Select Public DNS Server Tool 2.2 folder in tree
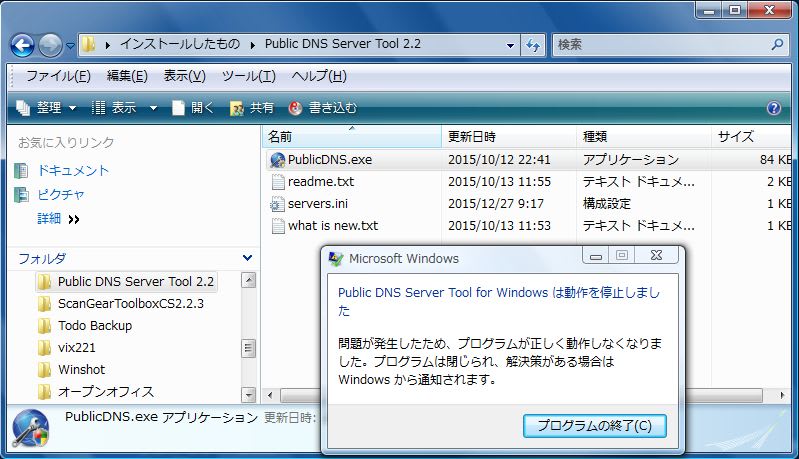799x459 pixels. [x=127, y=282]
